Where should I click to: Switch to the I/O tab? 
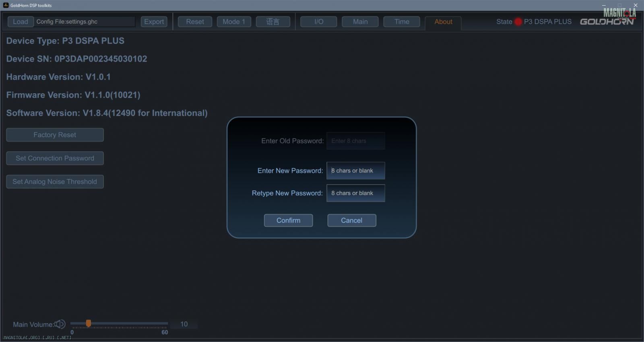click(319, 22)
